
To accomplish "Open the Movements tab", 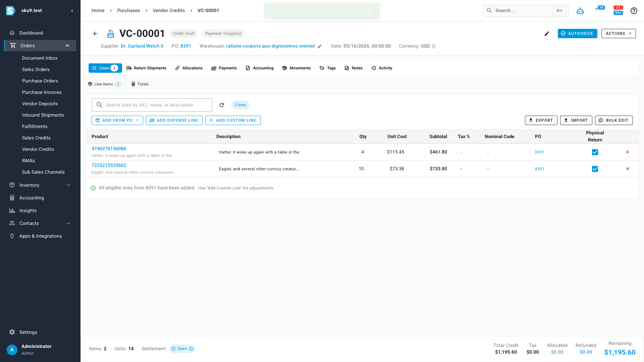I will coord(297,68).
